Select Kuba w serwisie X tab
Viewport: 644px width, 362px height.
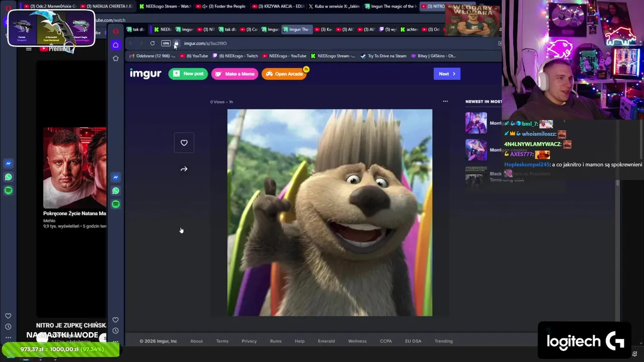334,7
